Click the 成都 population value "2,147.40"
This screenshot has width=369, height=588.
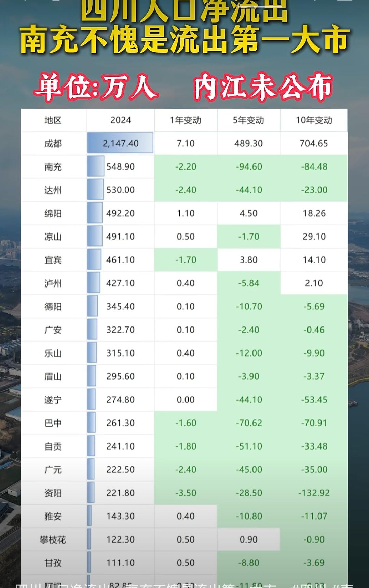point(121,143)
